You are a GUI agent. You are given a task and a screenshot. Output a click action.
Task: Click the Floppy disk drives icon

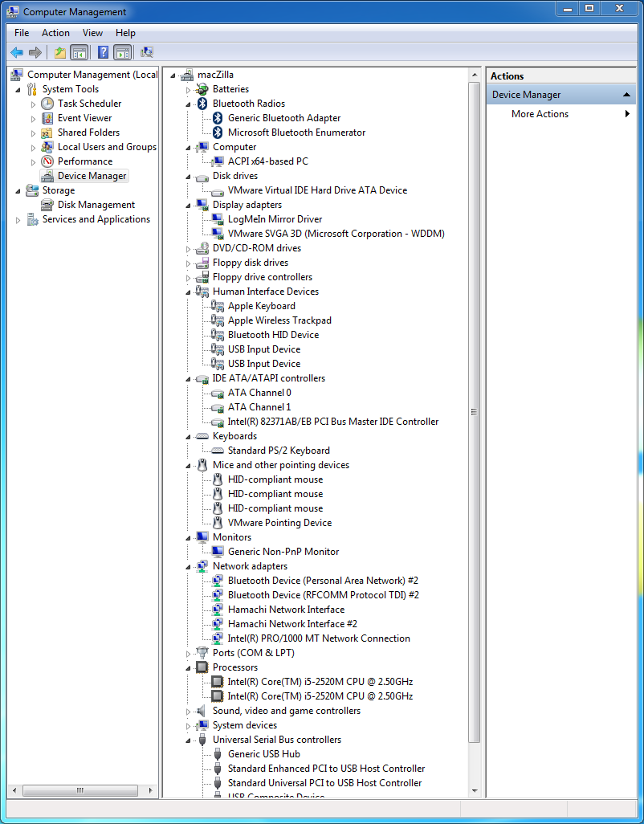[202, 263]
